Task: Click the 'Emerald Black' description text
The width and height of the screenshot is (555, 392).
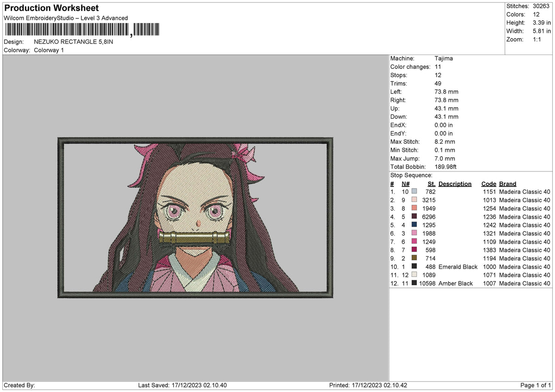Action: [458, 267]
